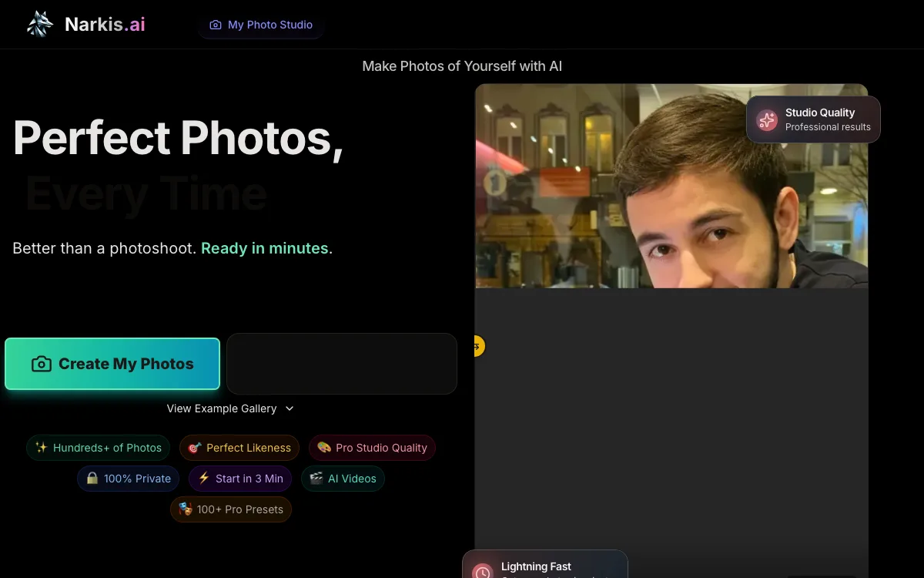This screenshot has width=924, height=578.
Task: Click the masks icon on 100+ Pro Presets
Action: [186, 509]
